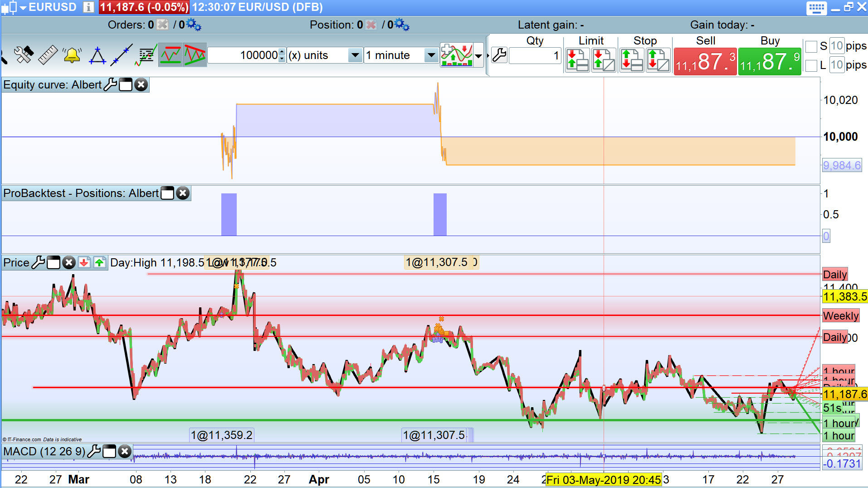Select the ruler measurement tool
This screenshot has height=488, width=868.
coord(48,55)
